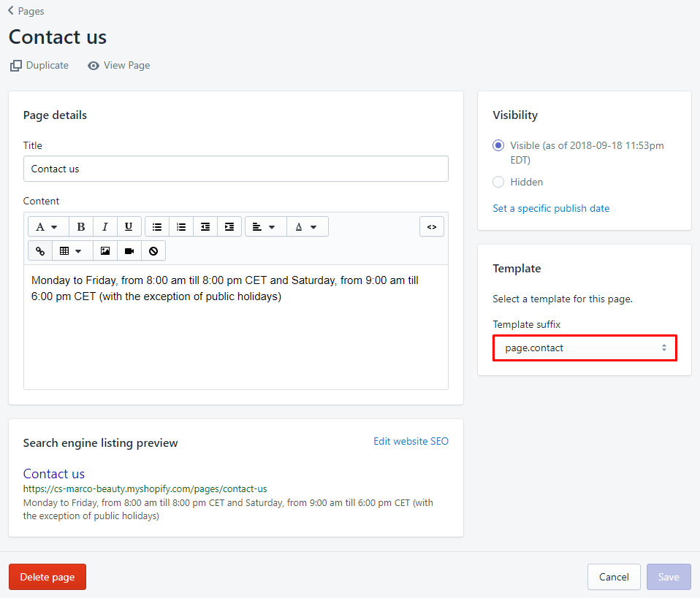
Task: Open the text alignment dropdown
Action: [265, 226]
